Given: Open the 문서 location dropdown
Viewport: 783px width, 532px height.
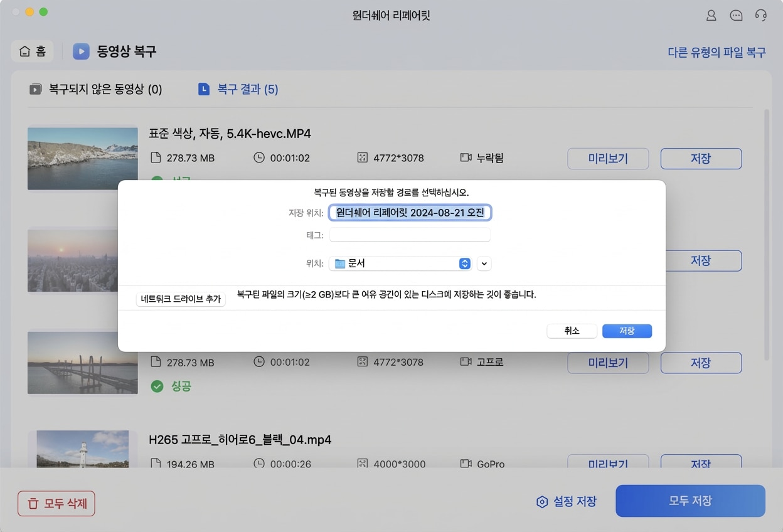Looking at the screenshot, I should click(464, 264).
